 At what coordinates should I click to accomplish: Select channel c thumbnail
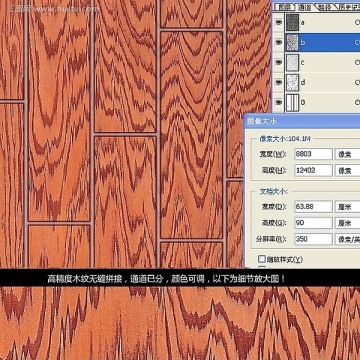[x=292, y=62]
